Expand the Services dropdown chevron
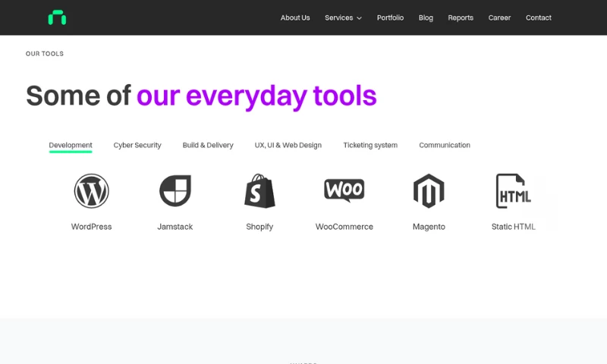 point(359,18)
